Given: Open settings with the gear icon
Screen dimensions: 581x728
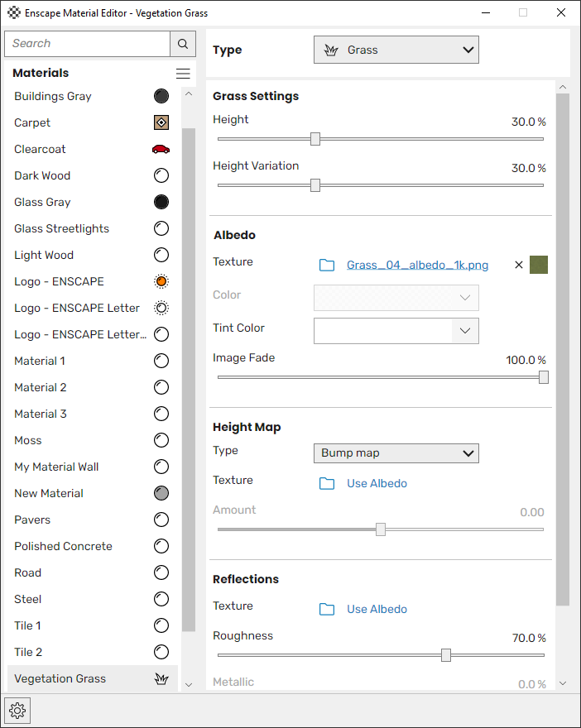Looking at the screenshot, I should pyautogui.click(x=17, y=711).
